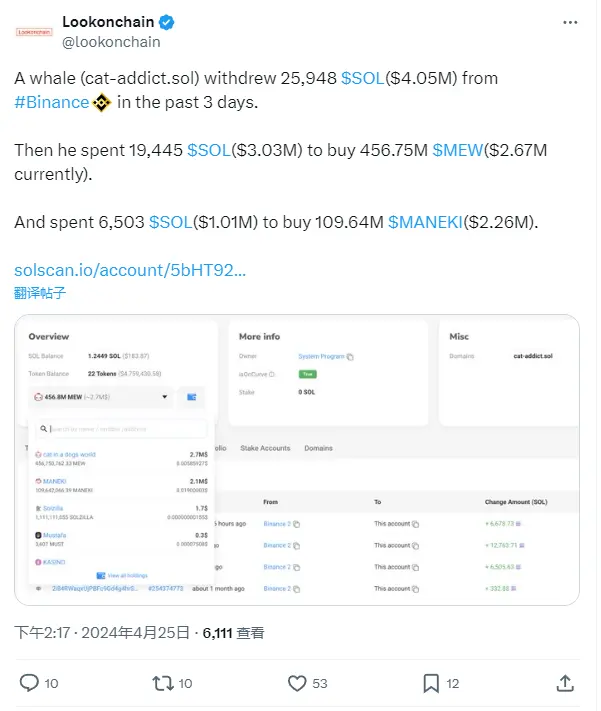This screenshot has height=711, width=601.
Task: Switch to the Stake Accounts tab
Action: click(266, 448)
